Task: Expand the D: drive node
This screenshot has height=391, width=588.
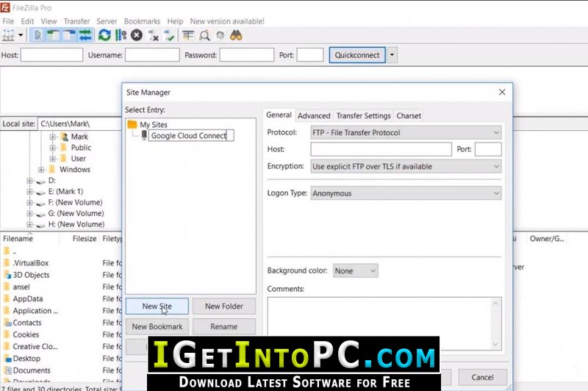Action: pyautogui.click(x=29, y=181)
